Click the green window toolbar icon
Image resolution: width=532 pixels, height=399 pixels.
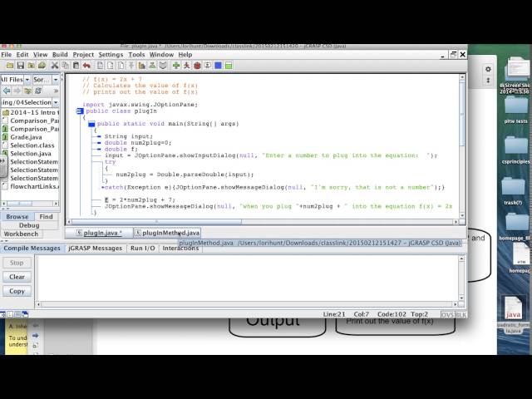coord(229,66)
